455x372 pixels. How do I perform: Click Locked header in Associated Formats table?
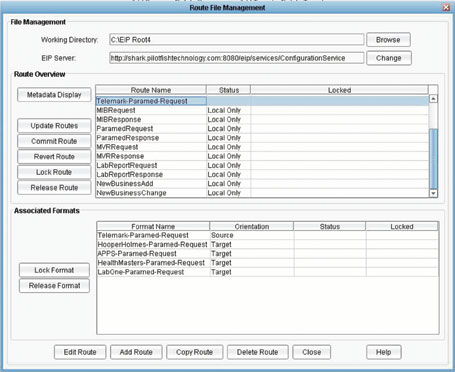[402, 226]
